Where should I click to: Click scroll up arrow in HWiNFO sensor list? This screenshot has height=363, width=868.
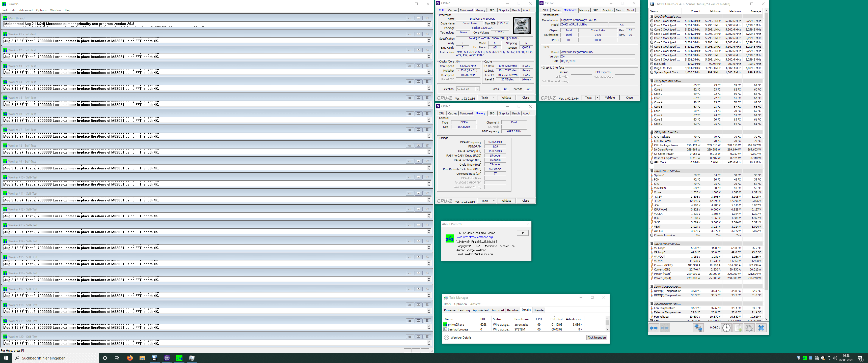[766, 11]
